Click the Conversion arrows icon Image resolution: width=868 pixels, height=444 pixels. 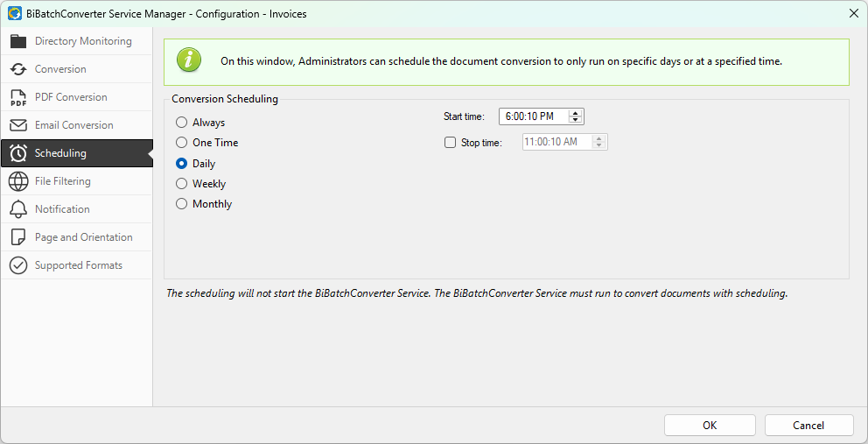click(18, 69)
